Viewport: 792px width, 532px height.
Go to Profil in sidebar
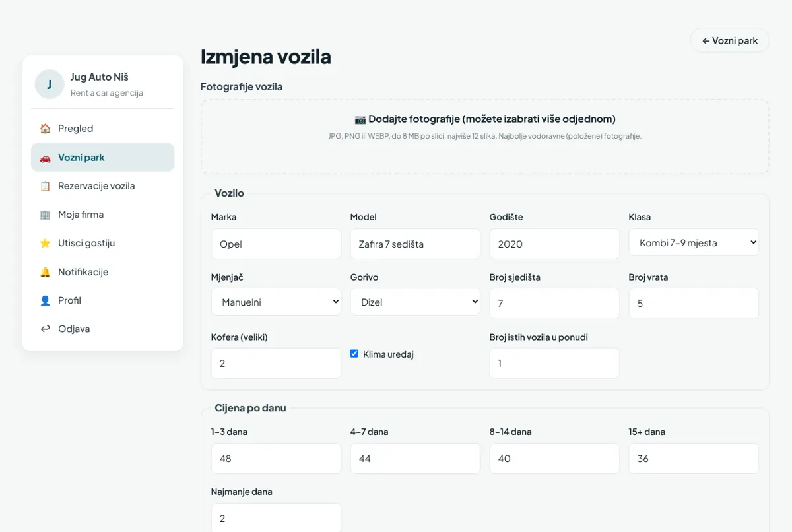tap(102, 300)
